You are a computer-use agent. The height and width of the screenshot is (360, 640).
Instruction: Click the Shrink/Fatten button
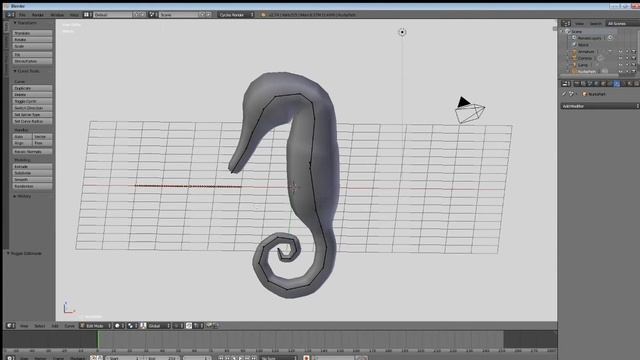(x=32, y=61)
